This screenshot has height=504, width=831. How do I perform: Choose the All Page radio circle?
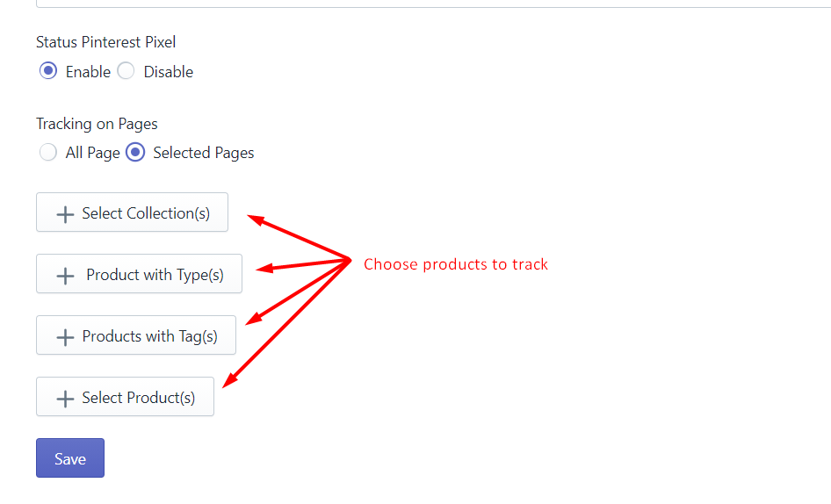(48, 153)
